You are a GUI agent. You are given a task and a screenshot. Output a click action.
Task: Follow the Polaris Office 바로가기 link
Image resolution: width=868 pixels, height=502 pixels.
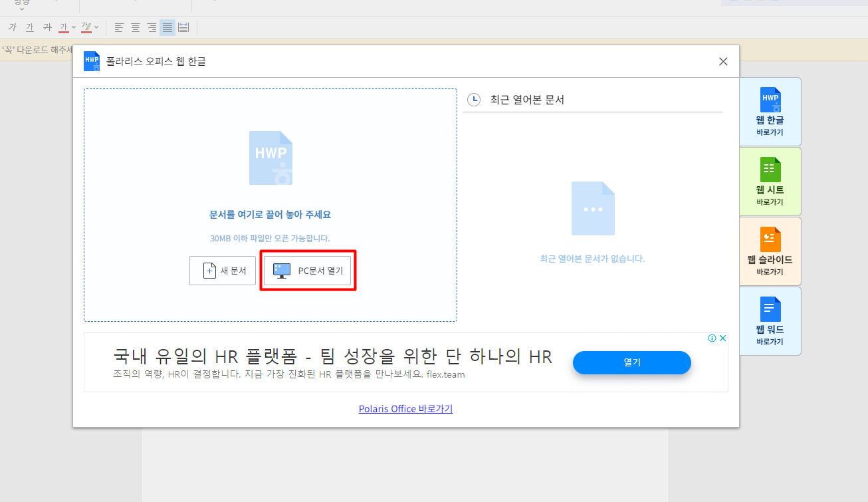point(405,409)
